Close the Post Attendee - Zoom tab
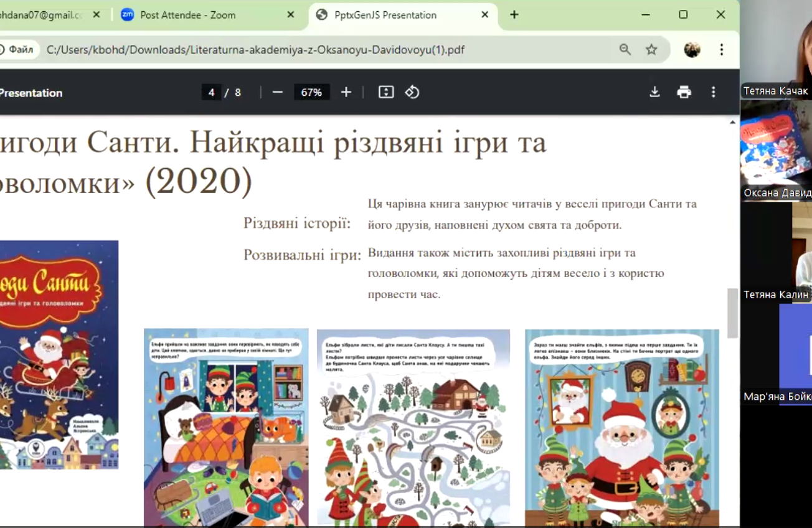The height and width of the screenshot is (528, 812). click(291, 15)
